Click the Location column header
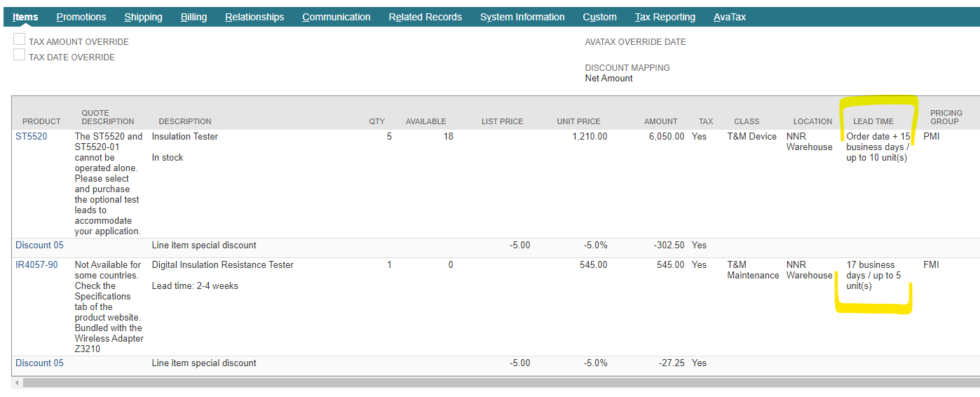Viewport: 980px width, 397px height. coord(812,121)
